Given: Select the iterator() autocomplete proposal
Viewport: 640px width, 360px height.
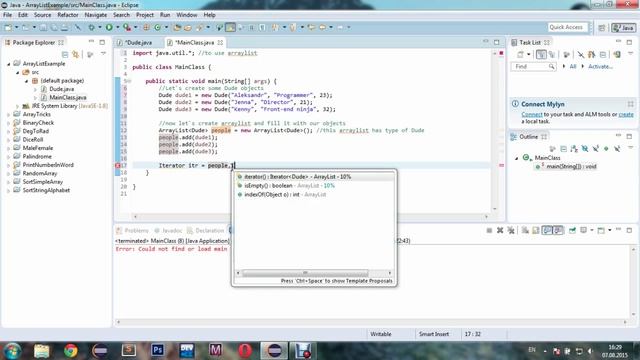Looking at the screenshot, I should point(314,177).
